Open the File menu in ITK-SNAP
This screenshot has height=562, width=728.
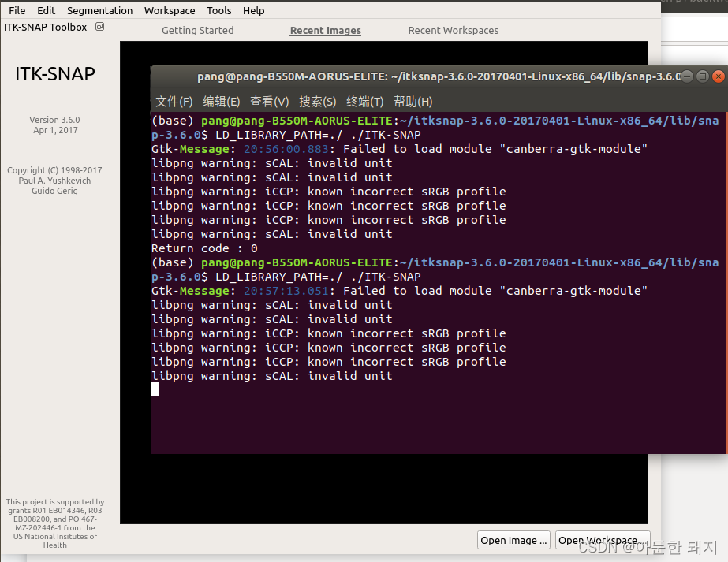click(x=17, y=10)
